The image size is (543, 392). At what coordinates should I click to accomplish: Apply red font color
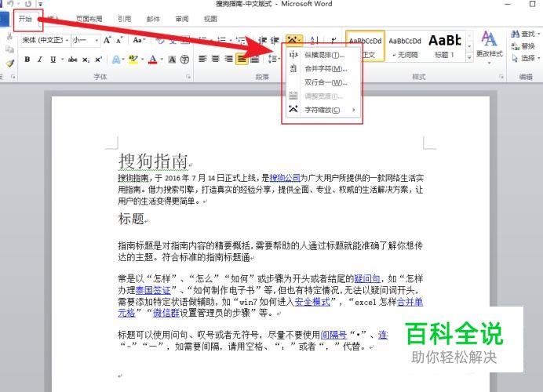click(153, 60)
